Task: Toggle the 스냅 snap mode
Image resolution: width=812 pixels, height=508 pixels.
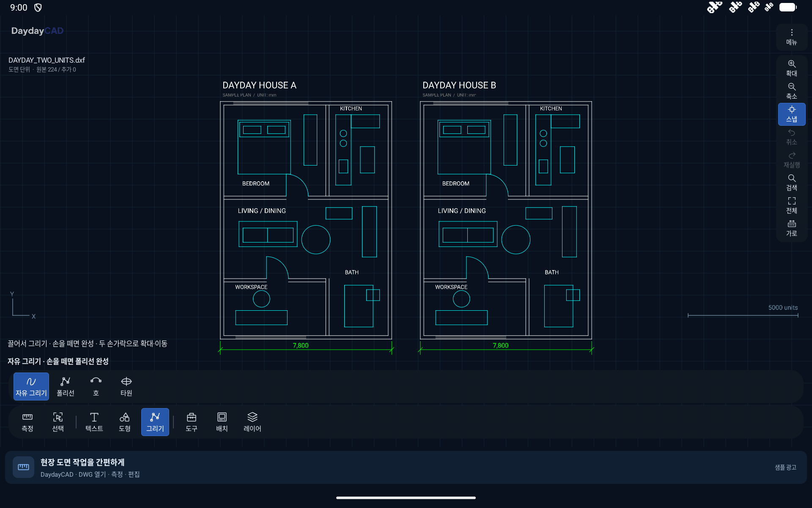Action: click(792, 114)
